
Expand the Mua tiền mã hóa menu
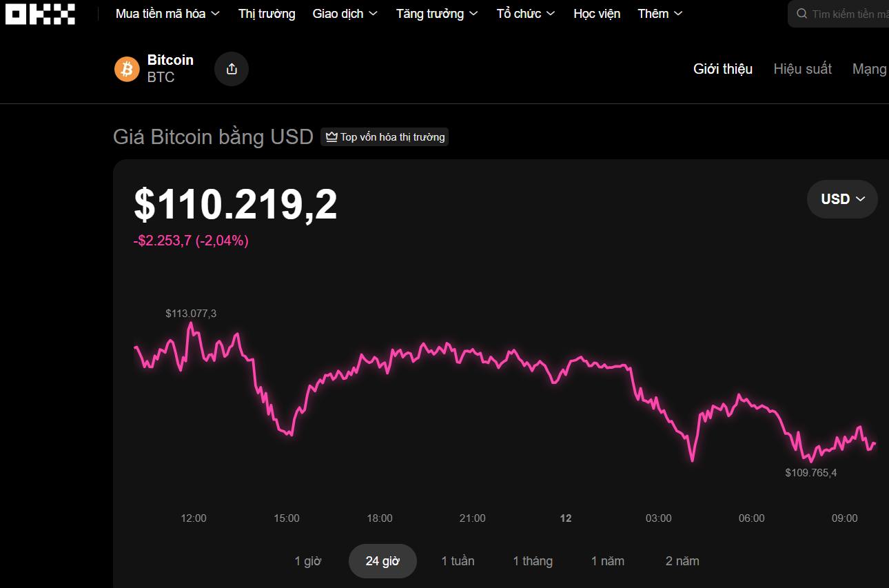tap(167, 14)
